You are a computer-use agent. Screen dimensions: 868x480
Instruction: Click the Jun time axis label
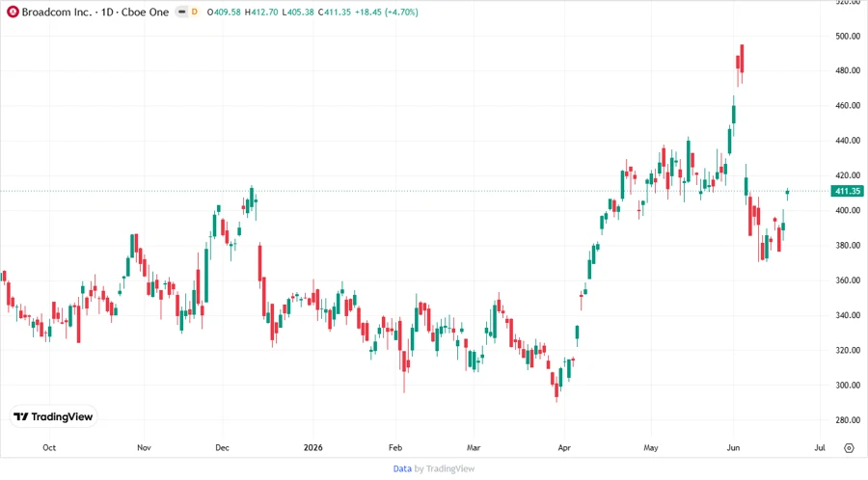click(x=733, y=448)
